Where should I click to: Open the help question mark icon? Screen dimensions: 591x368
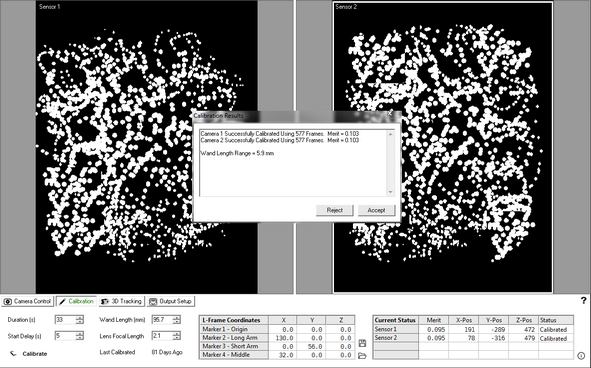pyautogui.click(x=583, y=301)
